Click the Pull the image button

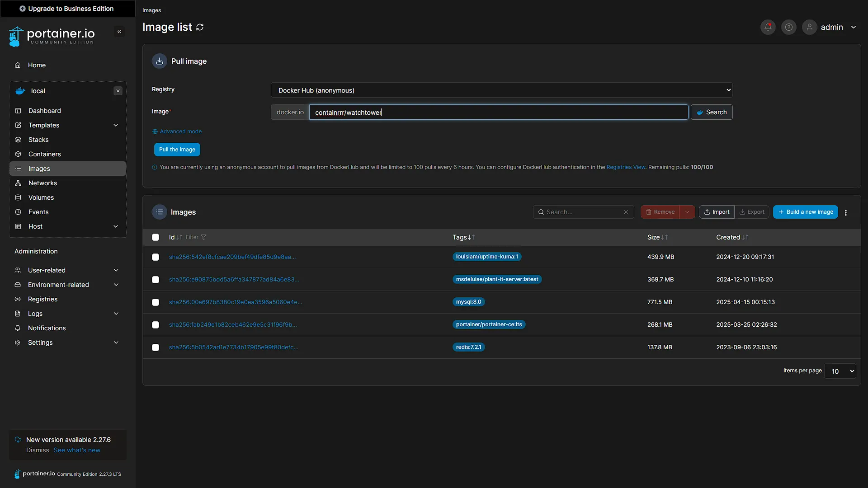pos(177,150)
